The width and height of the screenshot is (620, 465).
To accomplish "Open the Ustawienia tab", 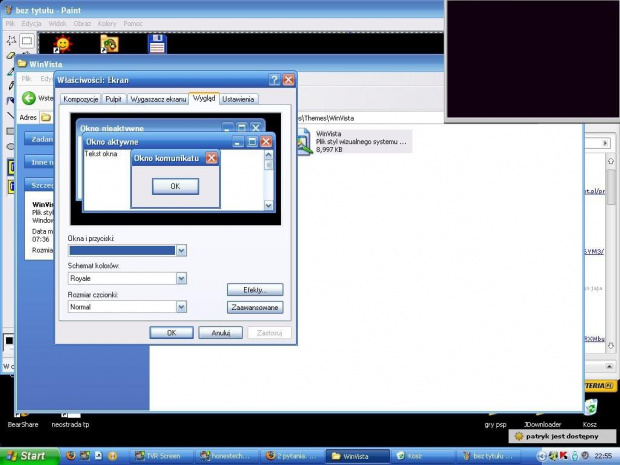I will click(x=238, y=99).
